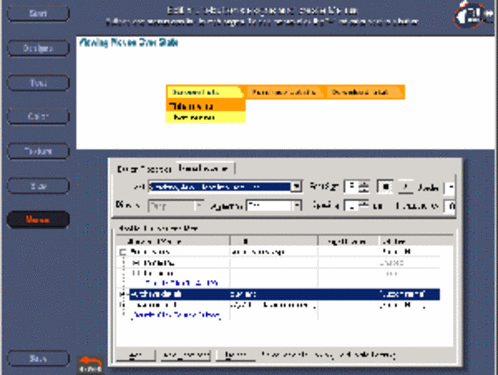Toggle the bold formatting button

point(385,187)
